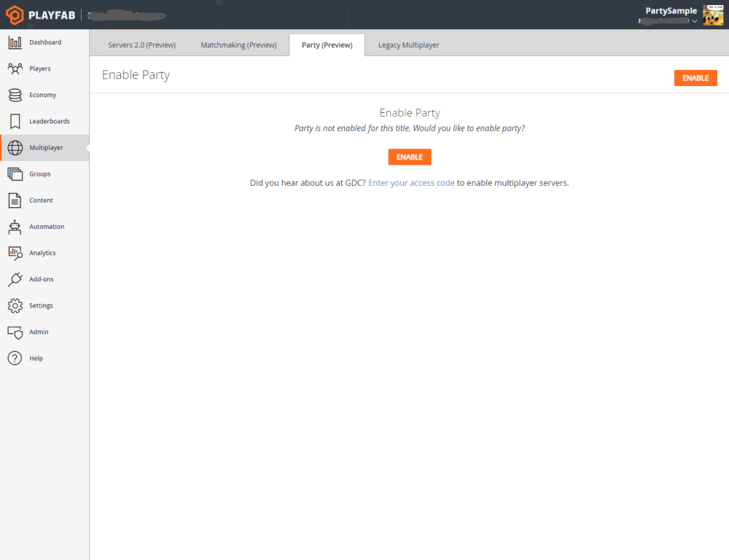Click the Add-ons plug icon
This screenshot has height=560, width=729.
point(15,279)
